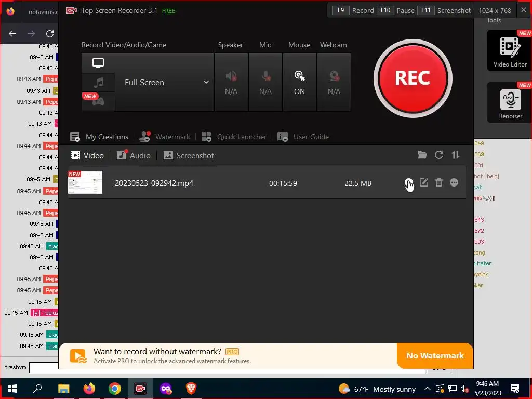
Task: Open the network tray icon
Action: 453,389
